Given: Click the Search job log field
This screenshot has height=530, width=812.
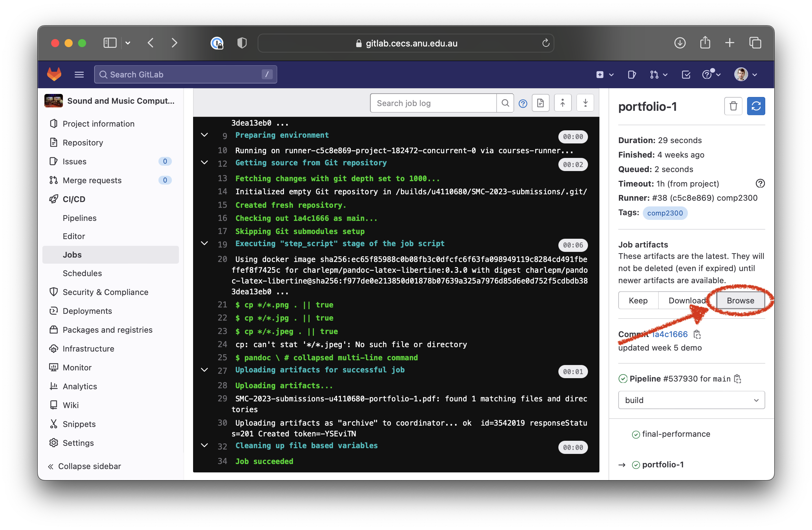Looking at the screenshot, I should point(433,103).
